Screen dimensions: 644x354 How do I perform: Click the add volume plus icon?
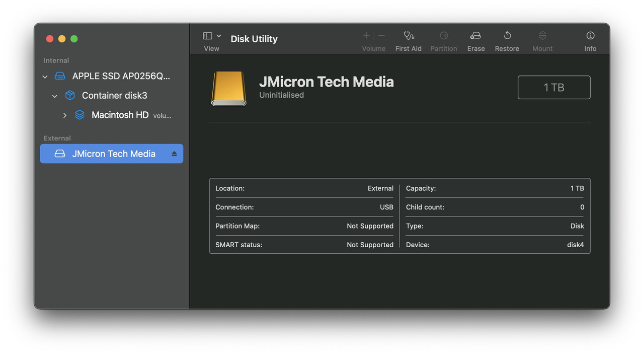(x=366, y=35)
